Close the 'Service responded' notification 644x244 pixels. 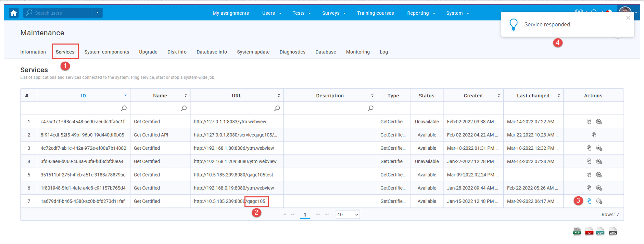(x=628, y=18)
